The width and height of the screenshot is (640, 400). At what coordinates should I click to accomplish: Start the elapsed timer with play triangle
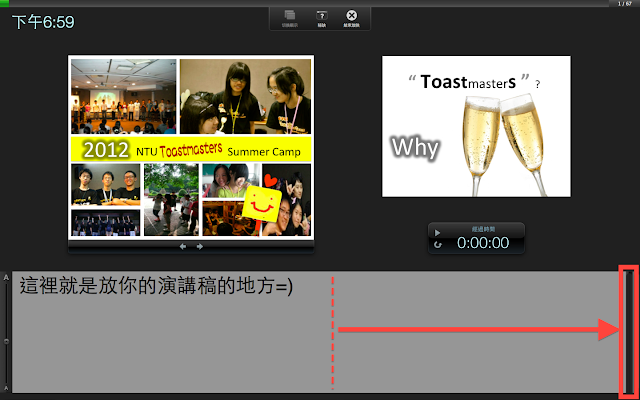(x=437, y=233)
